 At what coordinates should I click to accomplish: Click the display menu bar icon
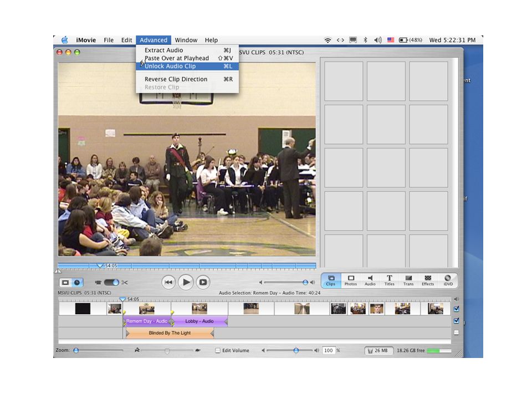353,40
